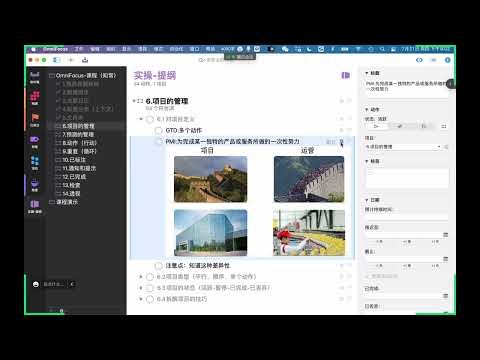Open the purple Tags perspective
The image size is (480, 360).
35,141
